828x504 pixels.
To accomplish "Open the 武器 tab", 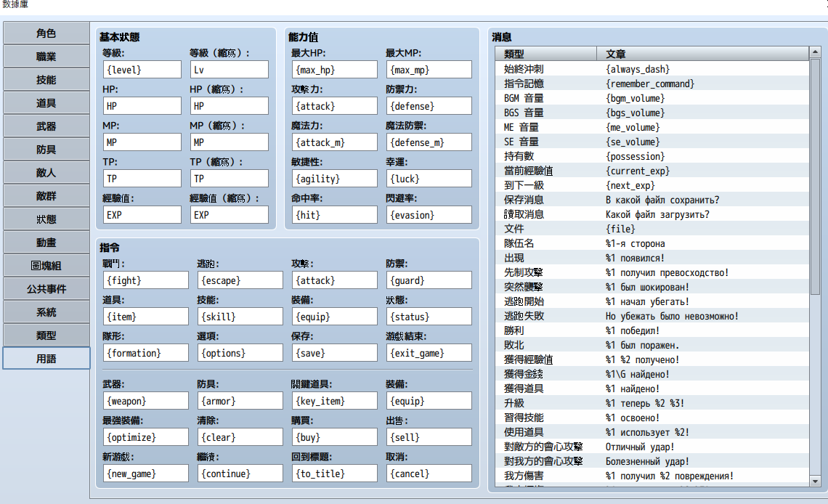I will point(46,126).
